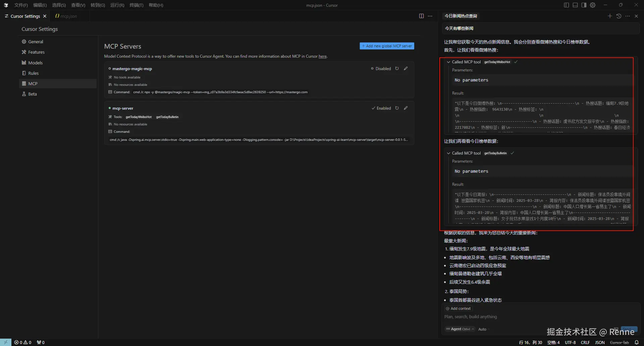The image size is (644, 346).
Task: Select Features in settings sidebar
Action: (x=58, y=52)
